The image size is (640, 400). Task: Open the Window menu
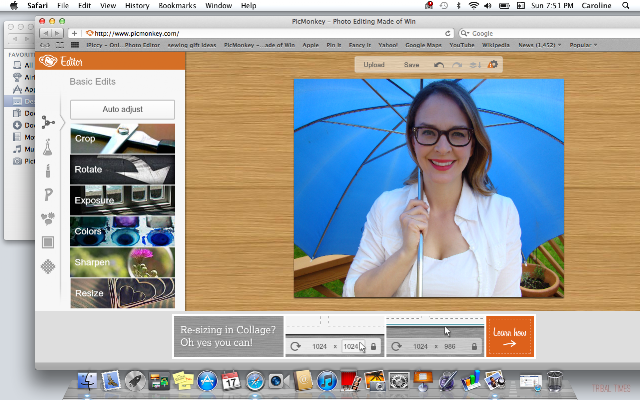click(x=218, y=5)
